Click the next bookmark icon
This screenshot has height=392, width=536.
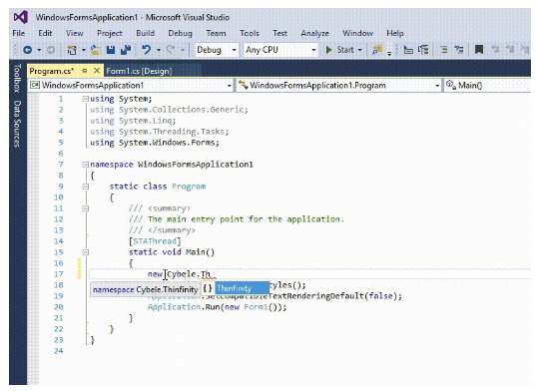point(510,50)
